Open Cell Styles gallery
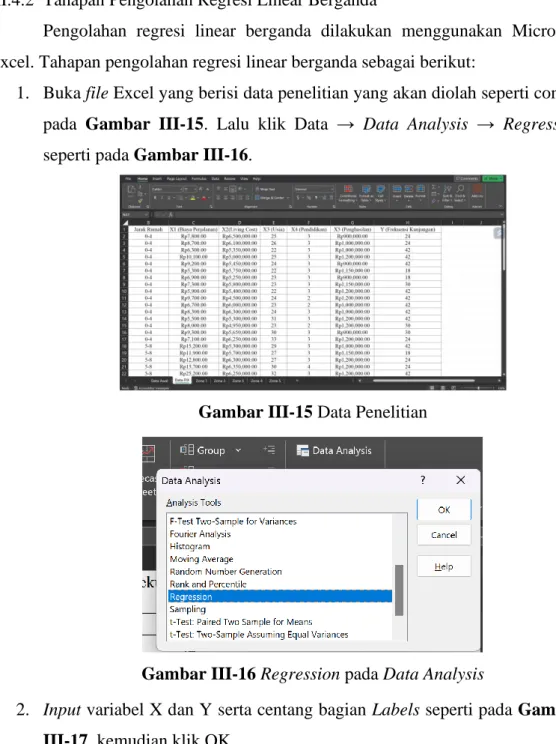This screenshot has height=744, width=556. click(380, 193)
